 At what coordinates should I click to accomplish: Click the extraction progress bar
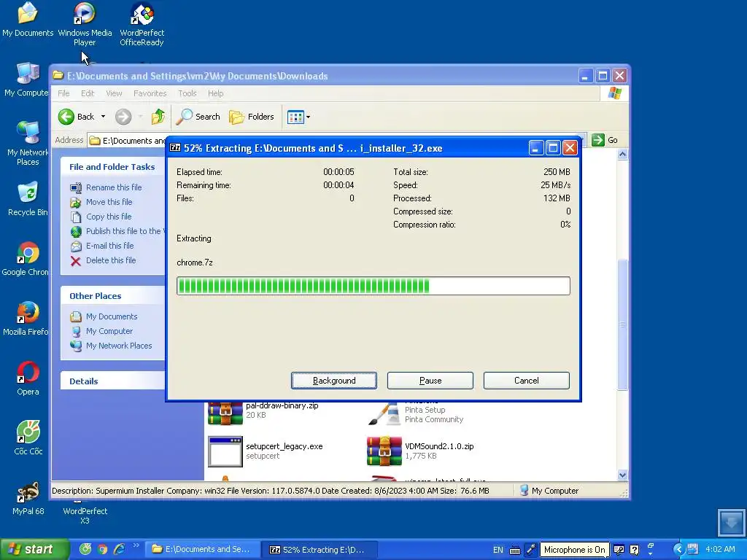pos(373,286)
